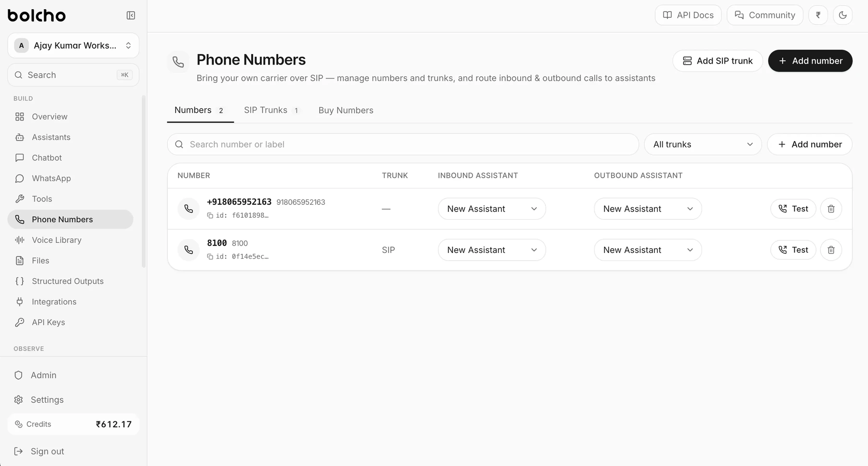
Task: Click phone icon in 8100 row
Action: (x=189, y=250)
